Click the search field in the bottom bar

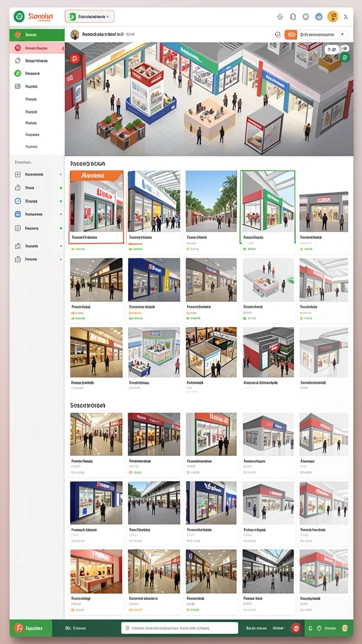coord(180,628)
